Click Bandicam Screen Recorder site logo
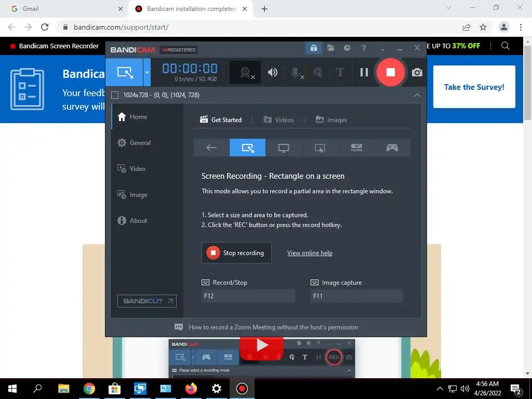The image size is (532, 399). [x=55, y=46]
